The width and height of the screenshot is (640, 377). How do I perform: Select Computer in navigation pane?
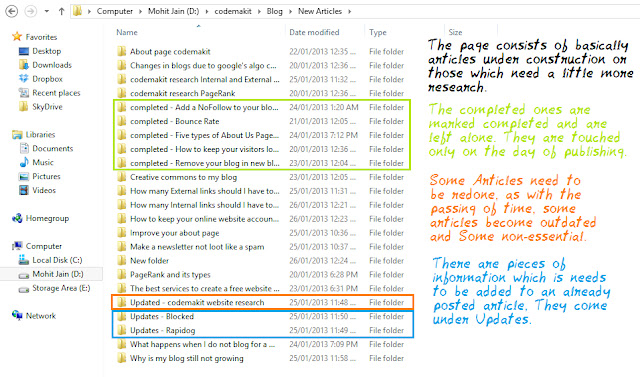(44, 246)
